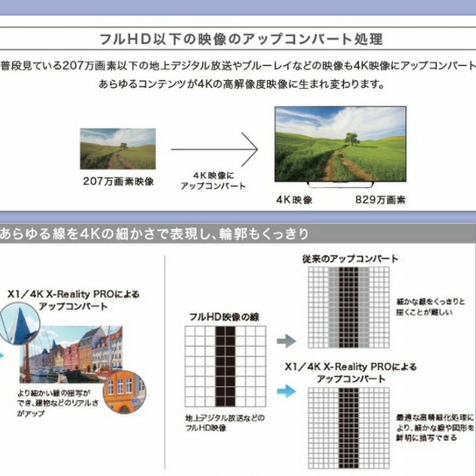Click the caption 829万画素

[x=380, y=200]
